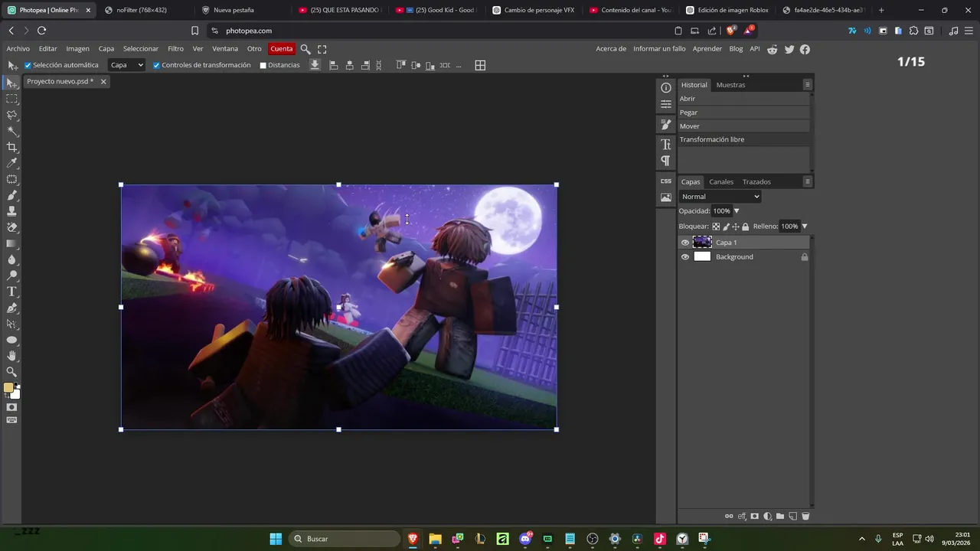Select the Pegar history step
The image size is (980, 551).
tap(743, 112)
